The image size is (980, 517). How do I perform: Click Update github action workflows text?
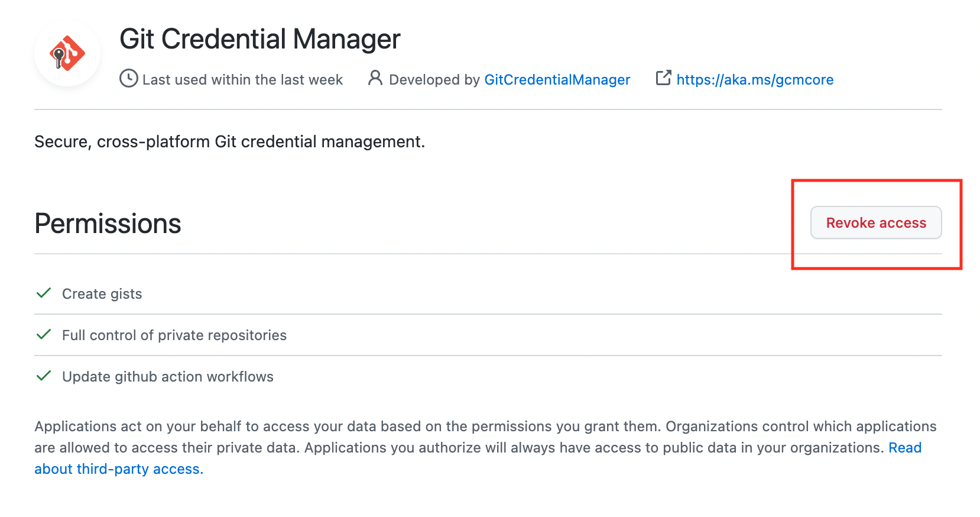(168, 377)
